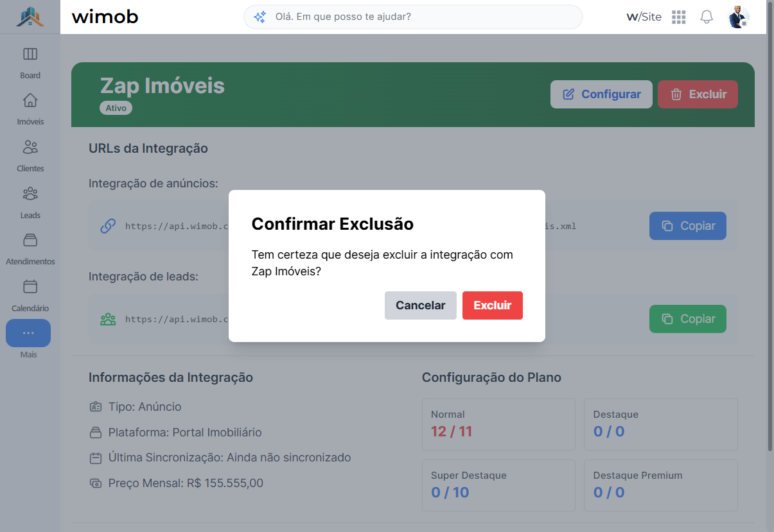Viewport: 774px width, 532px height.
Task: Click the Excluir button beside Configurar
Action: [698, 94]
